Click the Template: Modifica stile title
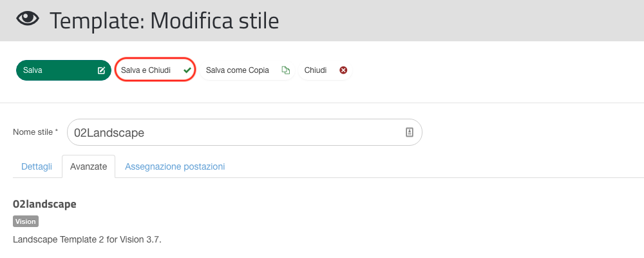This screenshot has width=644, height=258. (x=164, y=21)
